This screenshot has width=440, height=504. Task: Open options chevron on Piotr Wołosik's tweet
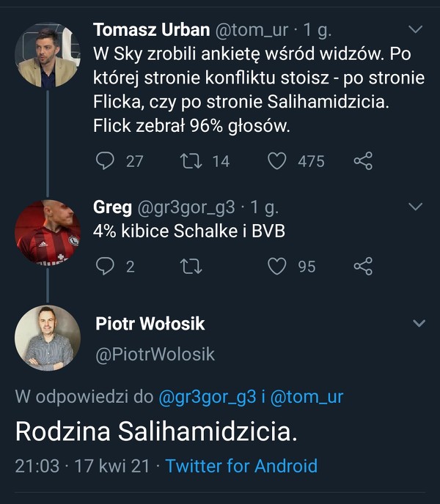point(419,323)
